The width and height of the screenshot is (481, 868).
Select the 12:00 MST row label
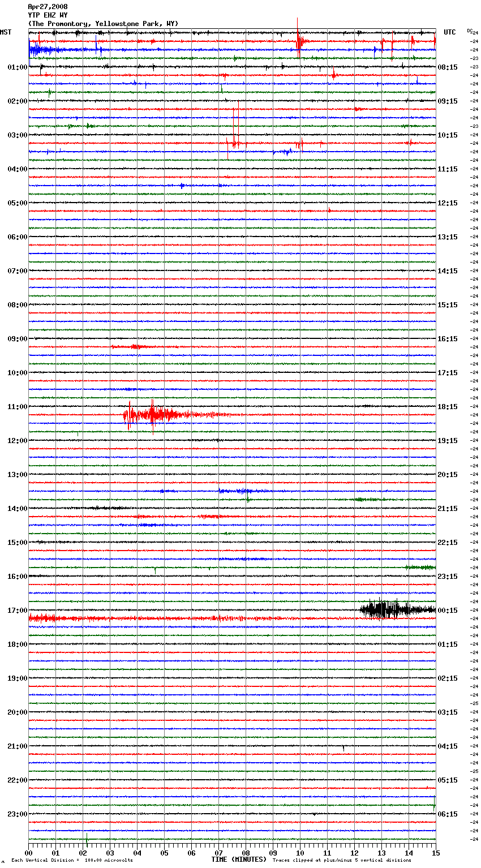[18, 441]
